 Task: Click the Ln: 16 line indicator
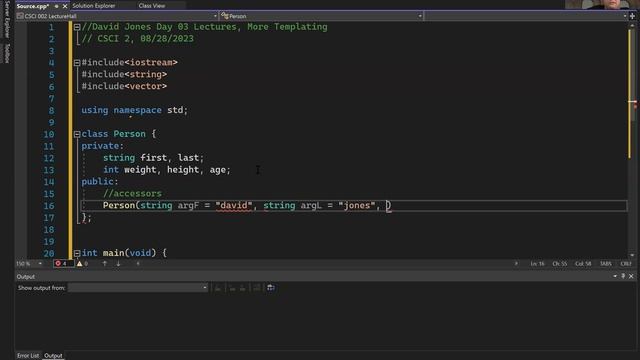538,264
